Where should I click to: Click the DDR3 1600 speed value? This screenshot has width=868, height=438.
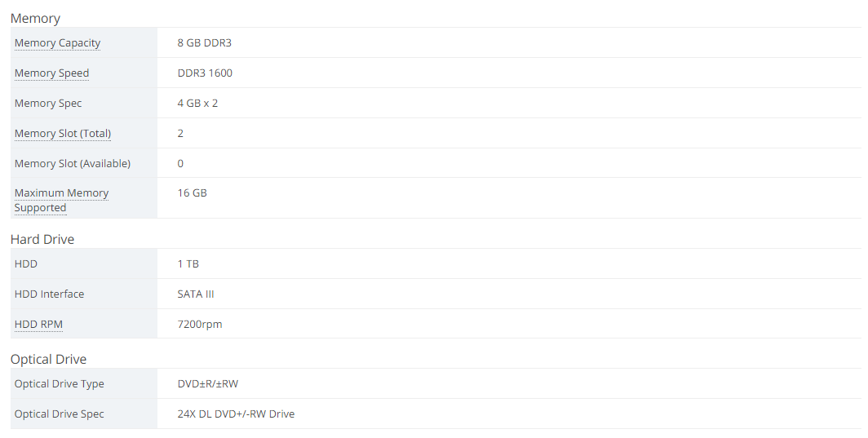coord(205,73)
